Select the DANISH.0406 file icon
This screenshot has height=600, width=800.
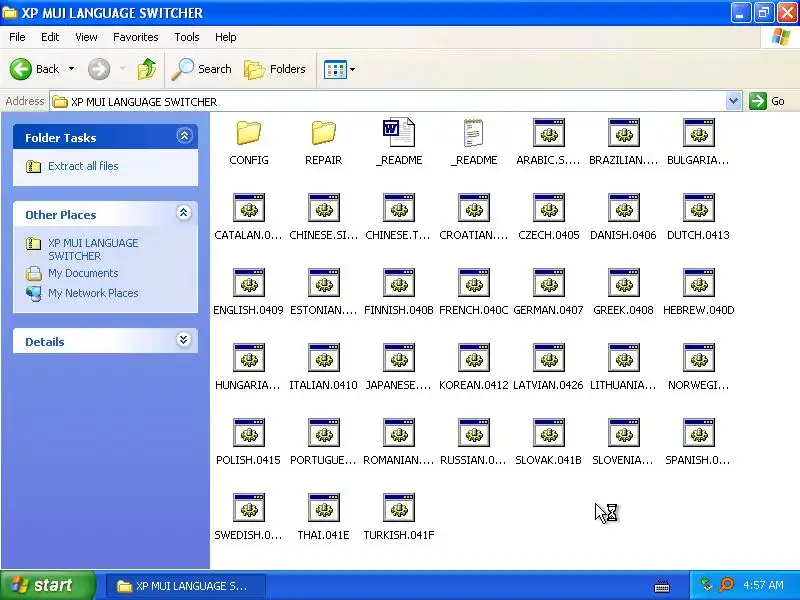[x=623, y=208]
